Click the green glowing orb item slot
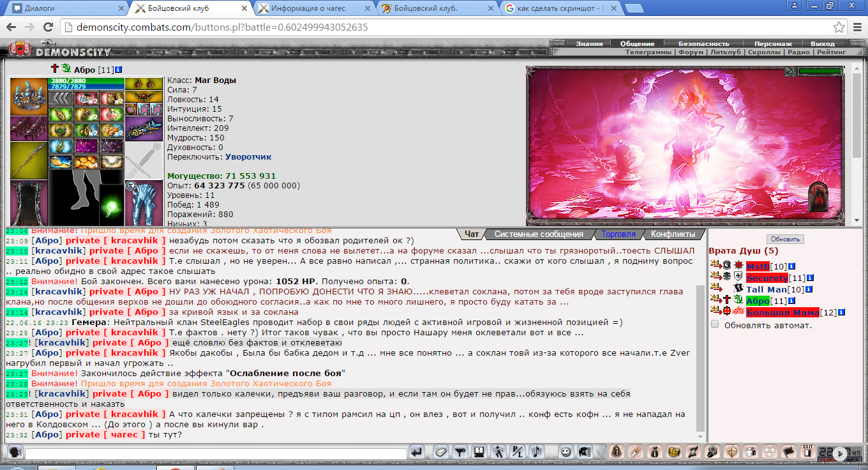 (112, 206)
